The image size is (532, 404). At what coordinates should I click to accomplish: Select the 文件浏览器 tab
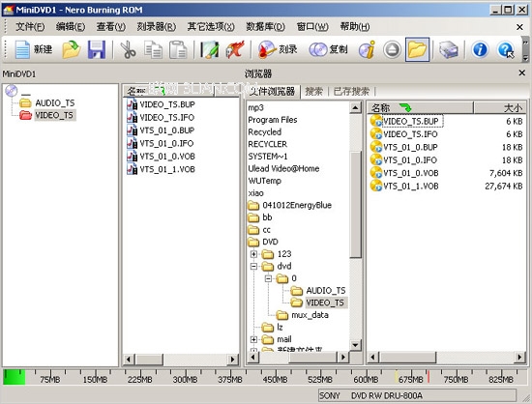tap(273, 91)
